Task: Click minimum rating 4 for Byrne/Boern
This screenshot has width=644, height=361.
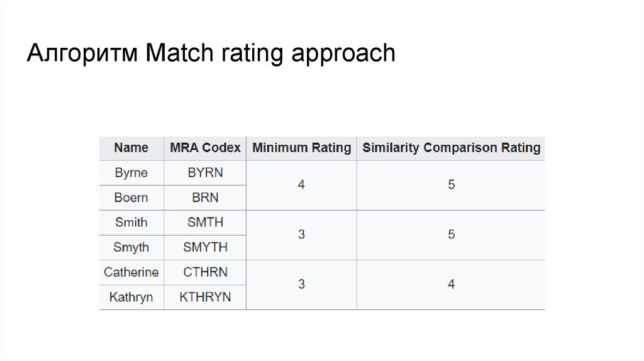Action: 301,186
